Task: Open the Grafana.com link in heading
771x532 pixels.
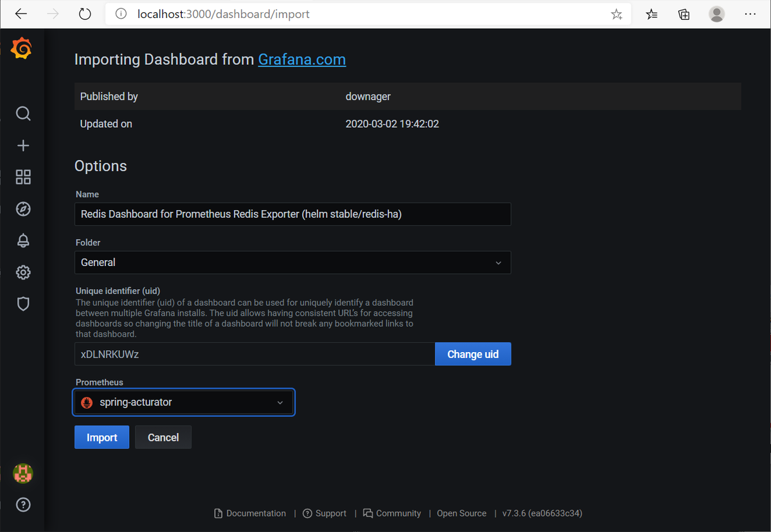Action: click(302, 60)
